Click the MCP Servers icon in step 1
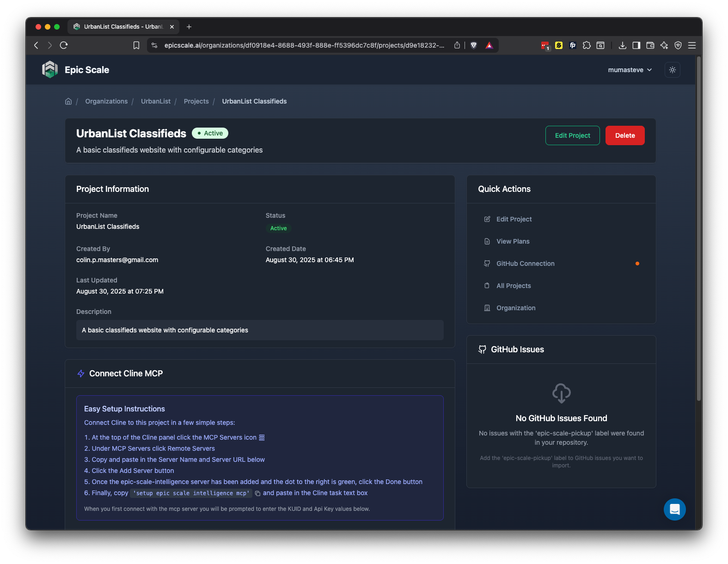The width and height of the screenshot is (728, 564). [x=262, y=437]
